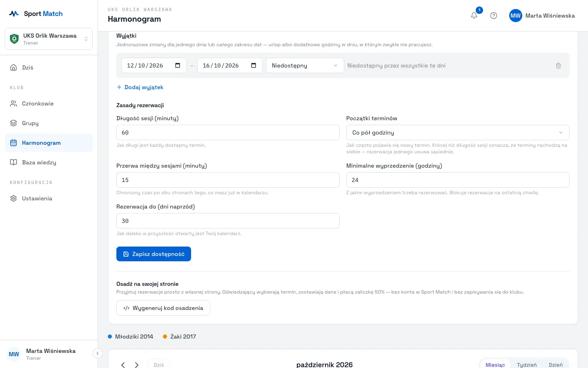Click the Dziś button in calendar header
The image size is (588, 368).
click(159, 365)
